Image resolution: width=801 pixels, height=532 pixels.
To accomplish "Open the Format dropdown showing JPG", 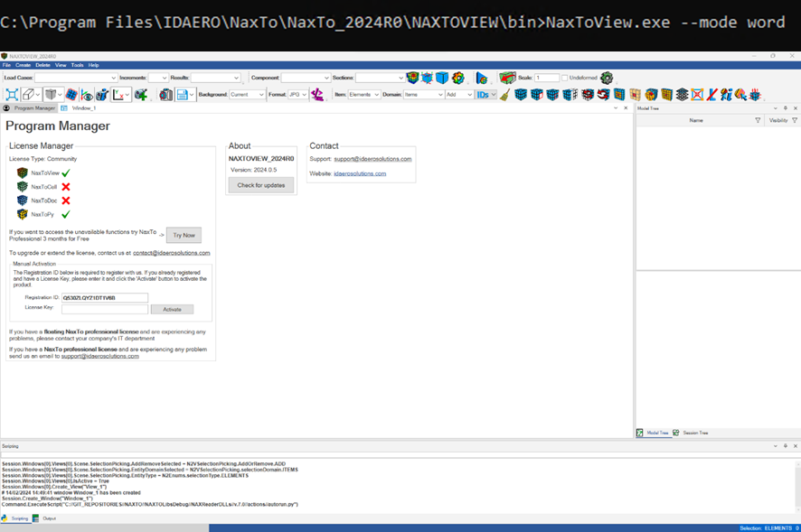I will (x=298, y=94).
